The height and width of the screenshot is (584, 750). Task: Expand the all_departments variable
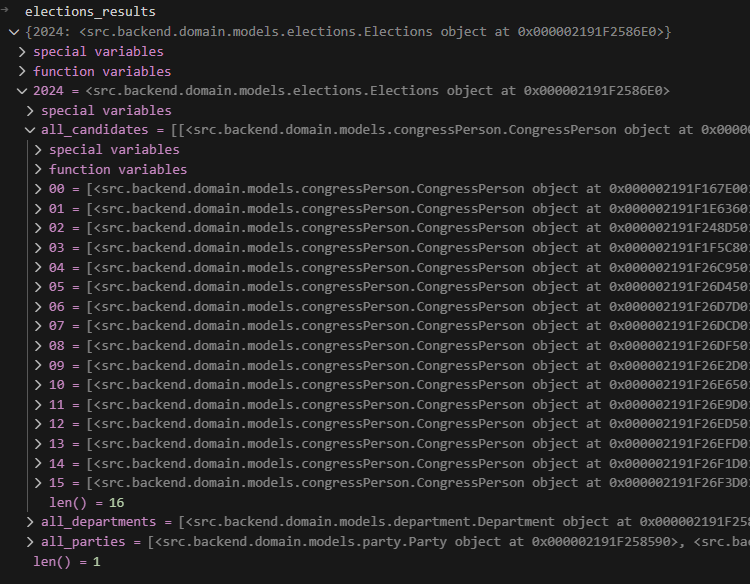click(30, 522)
